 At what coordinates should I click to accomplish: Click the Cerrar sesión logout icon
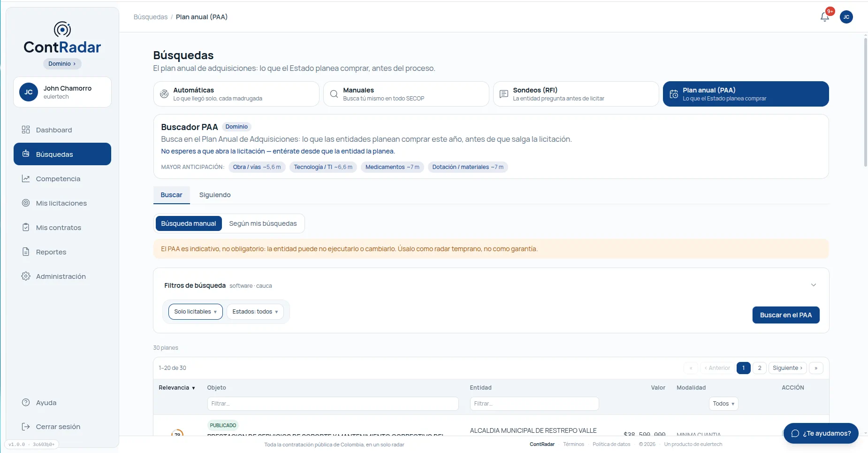(26, 426)
